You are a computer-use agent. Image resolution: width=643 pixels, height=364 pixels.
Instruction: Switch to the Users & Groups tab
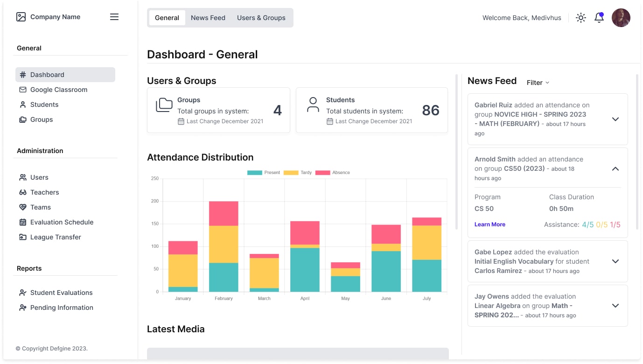pyautogui.click(x=261, y=18)
